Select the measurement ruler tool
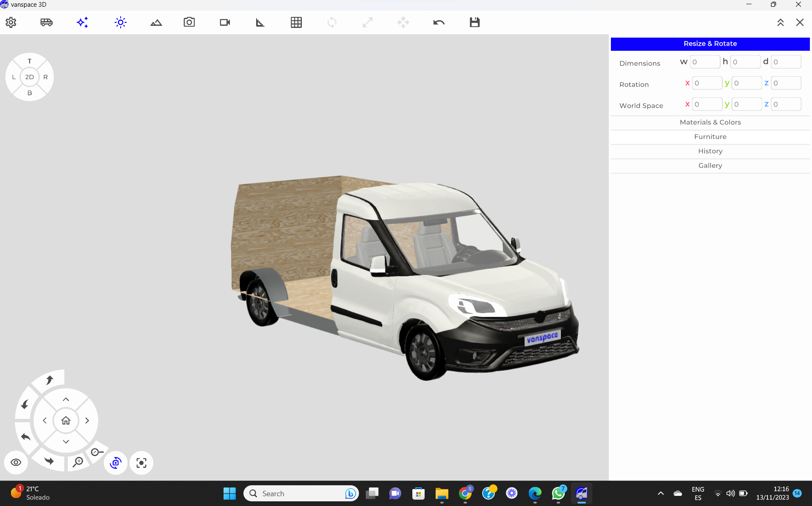Screen dimensions: 812x506 (x=260, y=22)
